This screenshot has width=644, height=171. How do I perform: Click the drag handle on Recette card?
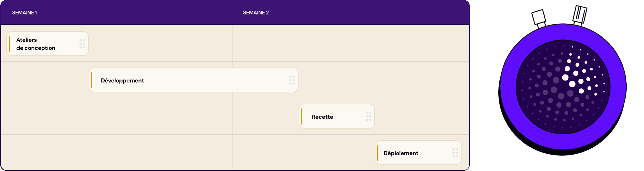[369, 116]
